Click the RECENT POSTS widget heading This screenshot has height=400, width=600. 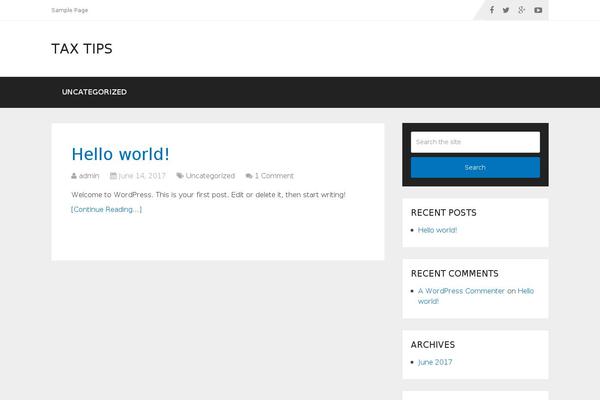pos(443,212)
